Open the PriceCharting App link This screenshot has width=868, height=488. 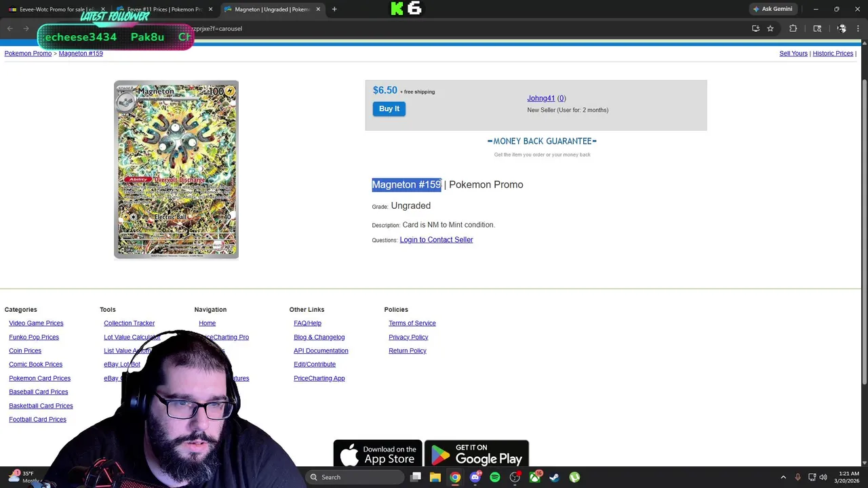point(319,378)
